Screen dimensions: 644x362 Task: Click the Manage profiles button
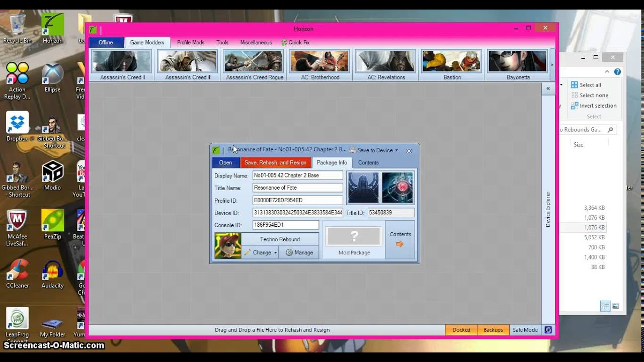(299, 252)
